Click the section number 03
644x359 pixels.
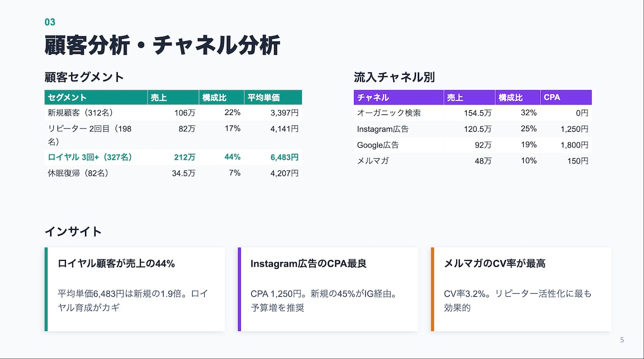[50, 22]
